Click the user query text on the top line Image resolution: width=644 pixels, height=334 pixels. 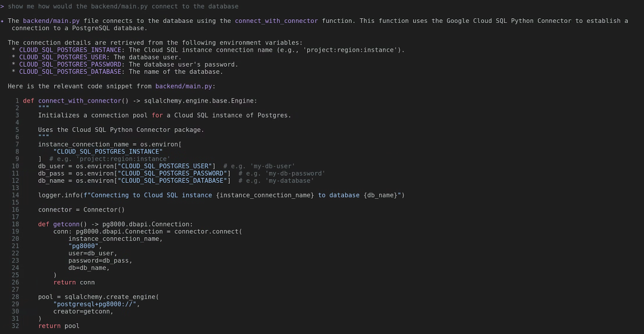tap(123, 6)
